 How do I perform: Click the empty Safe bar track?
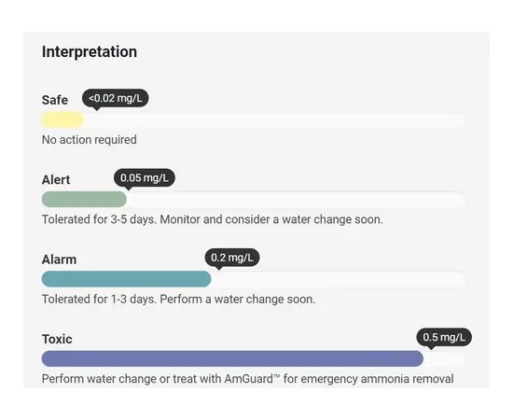[274, 119]
